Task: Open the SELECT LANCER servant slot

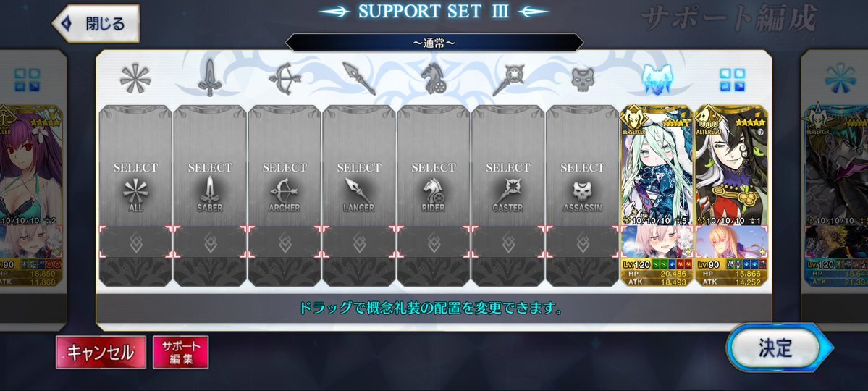Action: point(359,166)
